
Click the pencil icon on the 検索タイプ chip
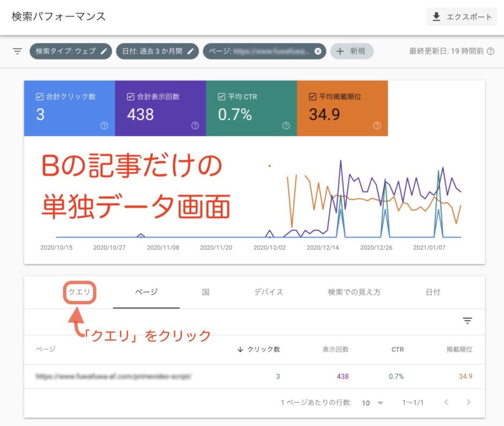[x=104, y=51]
